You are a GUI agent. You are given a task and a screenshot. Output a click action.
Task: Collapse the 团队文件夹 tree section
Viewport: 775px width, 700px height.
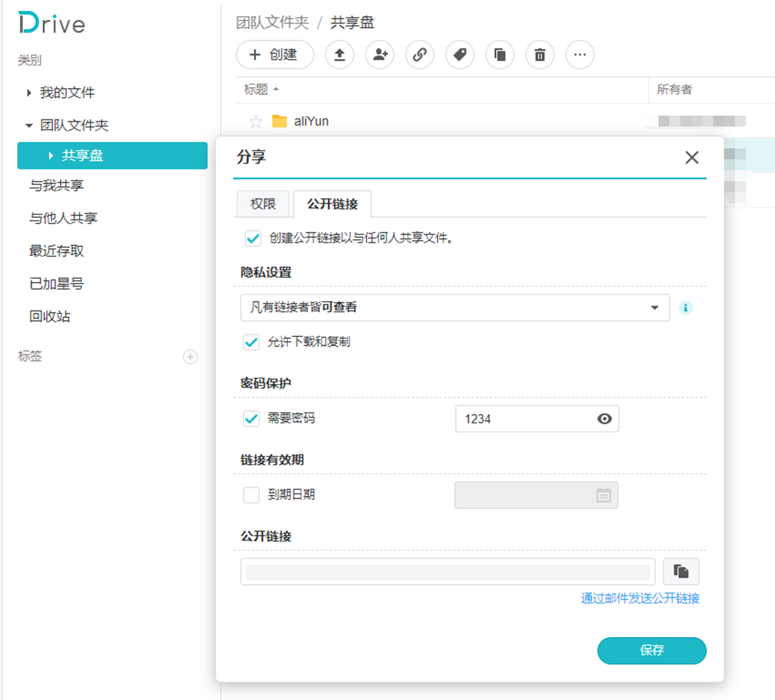(x=28, y=125)
